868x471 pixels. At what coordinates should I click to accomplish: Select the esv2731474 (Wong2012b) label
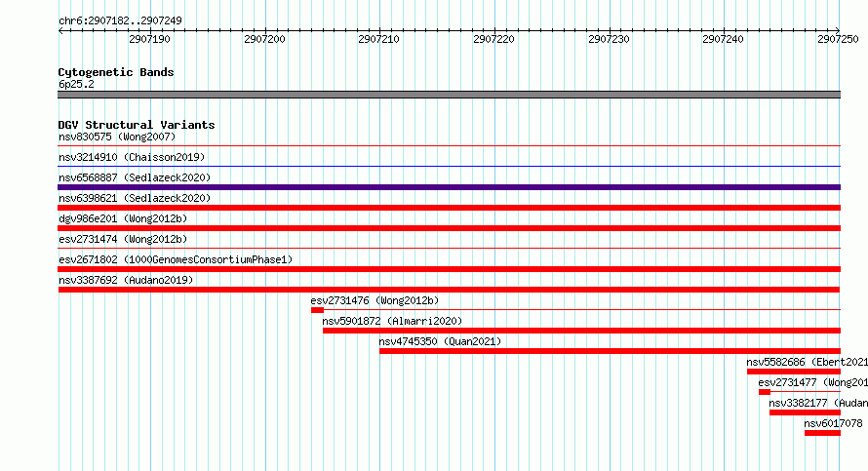pyautogui.click(x=123, y=239)
